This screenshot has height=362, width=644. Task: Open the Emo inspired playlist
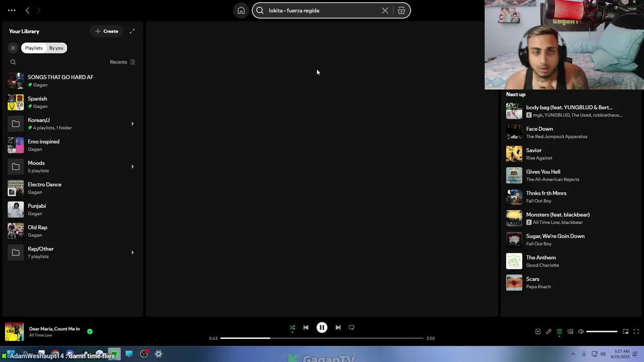[x=72, y=145]
